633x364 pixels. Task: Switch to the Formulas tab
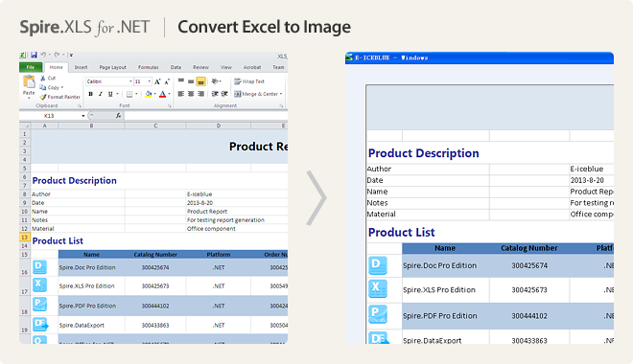pos(148,67)
